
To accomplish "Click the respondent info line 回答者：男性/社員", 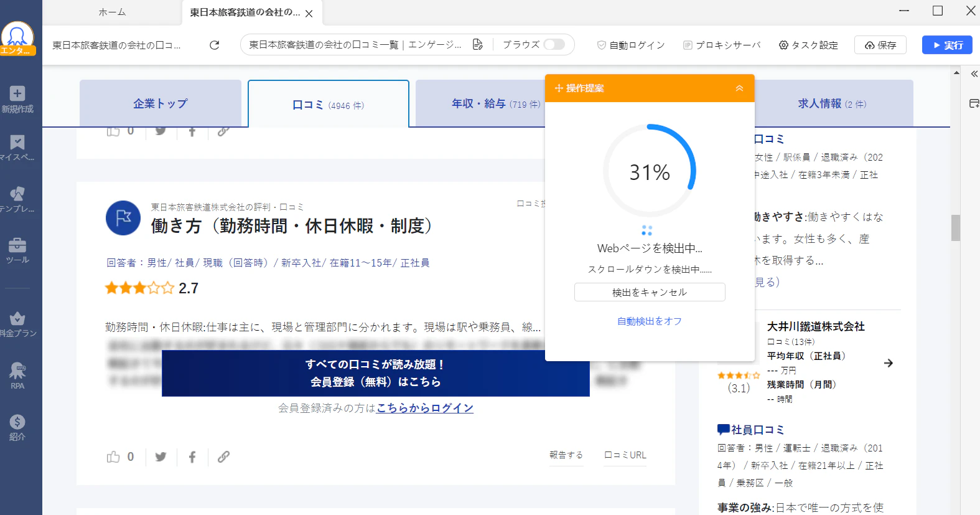I will [x=268, y=263].
